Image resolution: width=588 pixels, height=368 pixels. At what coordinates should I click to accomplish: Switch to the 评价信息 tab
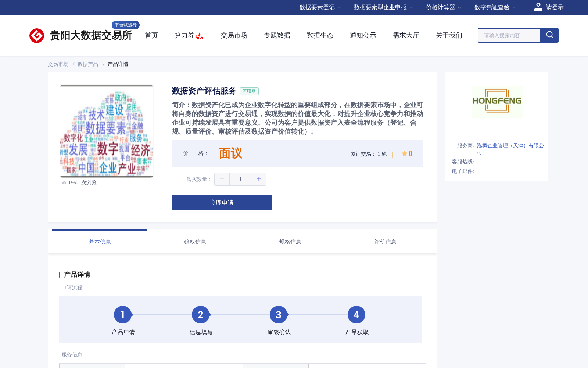386,242
